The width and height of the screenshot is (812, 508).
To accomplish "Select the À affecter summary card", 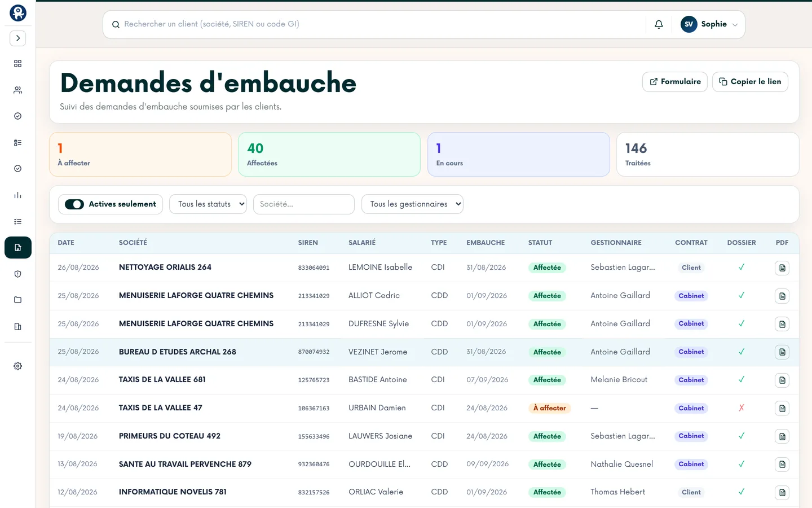I will [140, 155].
